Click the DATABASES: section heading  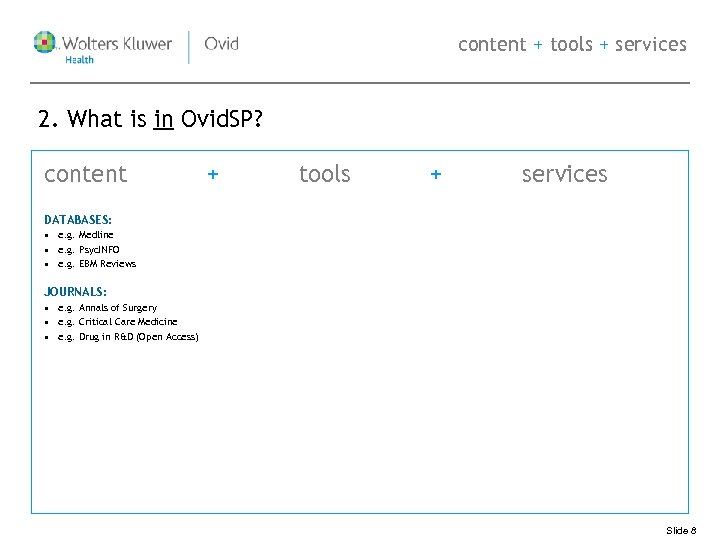(78, 219)
